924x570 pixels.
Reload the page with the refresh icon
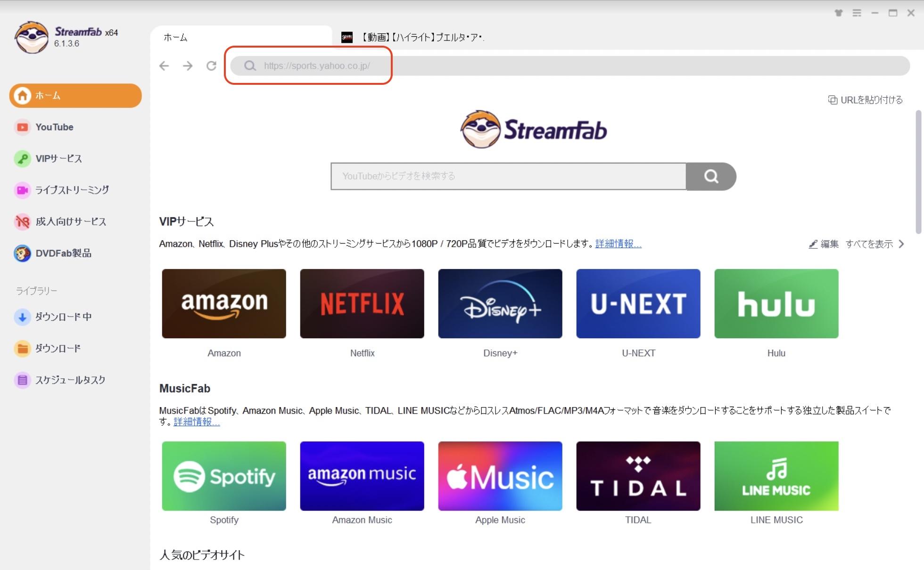tap(211, 66)
